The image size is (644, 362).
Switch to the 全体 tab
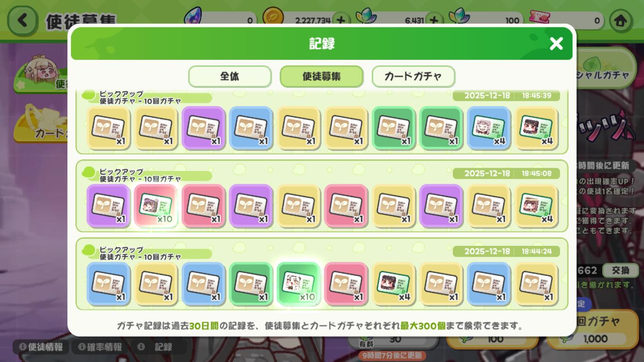230,76
